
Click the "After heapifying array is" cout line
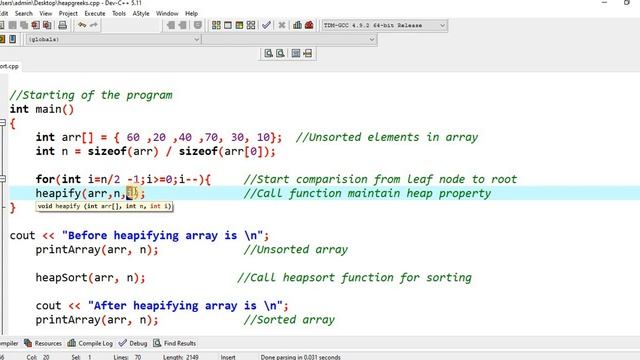[x=162, y=306]
